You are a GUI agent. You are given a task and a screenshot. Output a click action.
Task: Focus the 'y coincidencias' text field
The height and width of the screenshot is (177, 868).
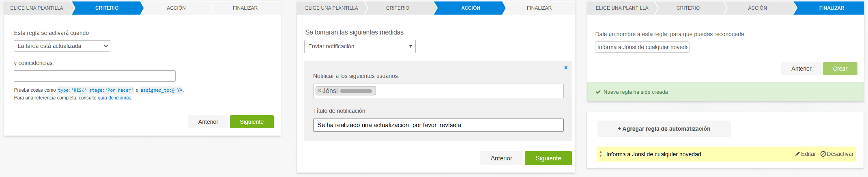click(95, 76)
